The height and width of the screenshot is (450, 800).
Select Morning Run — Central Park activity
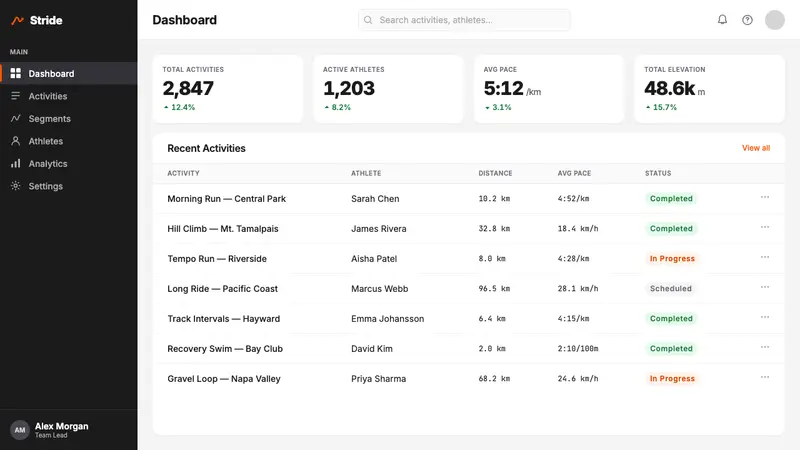227,198
